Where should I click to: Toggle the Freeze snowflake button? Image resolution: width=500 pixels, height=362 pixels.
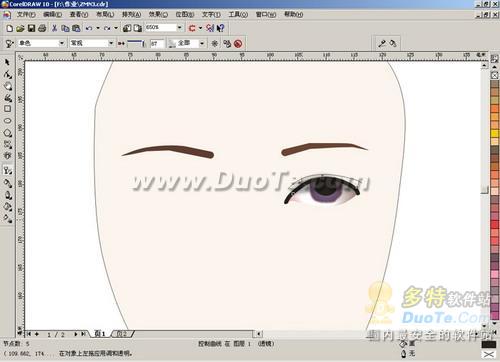click(215, 43)
